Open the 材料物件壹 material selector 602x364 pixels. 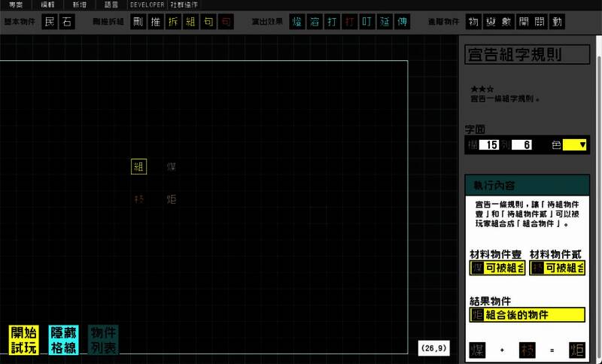[495, 268]
